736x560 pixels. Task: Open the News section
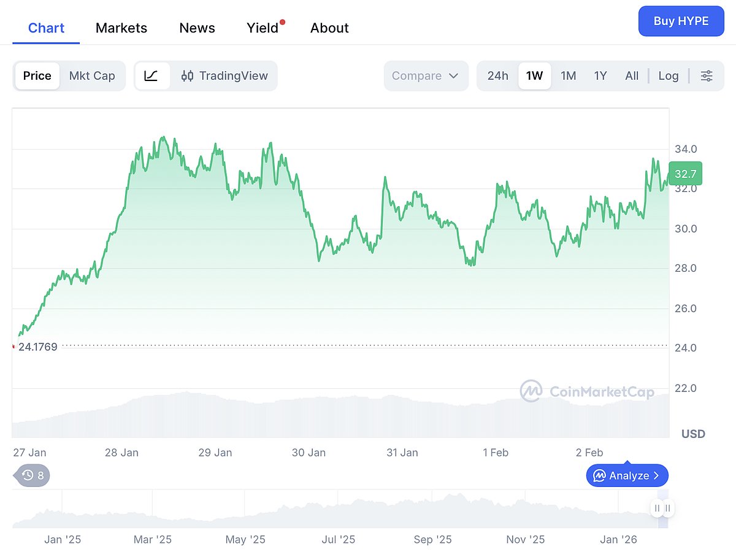pos(197,28)
